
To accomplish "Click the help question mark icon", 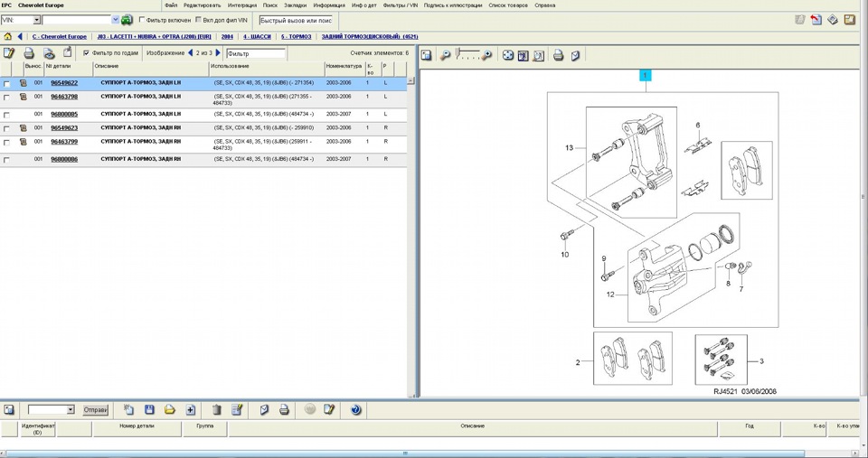I will click(x=356, y=409).
